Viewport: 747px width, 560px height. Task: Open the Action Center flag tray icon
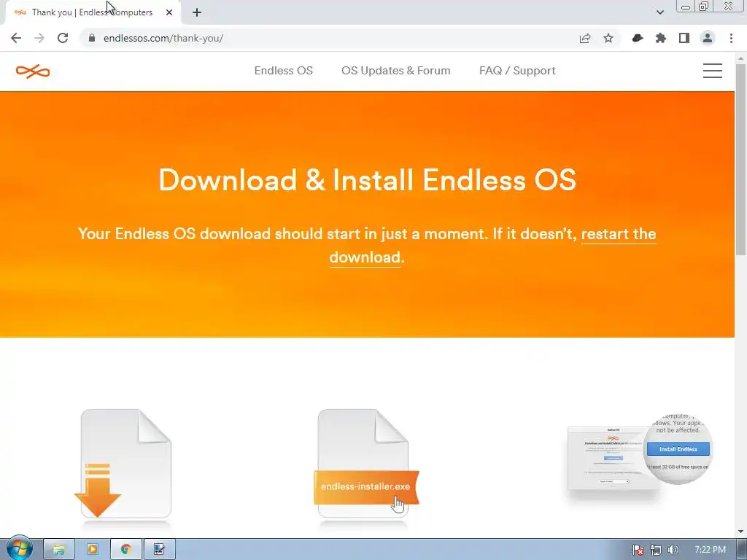638,550
